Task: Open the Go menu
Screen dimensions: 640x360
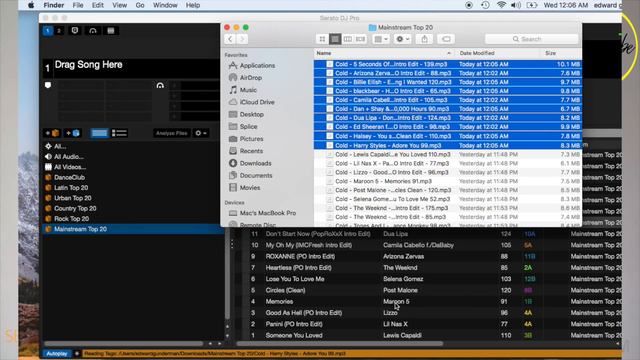Action: coord(140,5)
